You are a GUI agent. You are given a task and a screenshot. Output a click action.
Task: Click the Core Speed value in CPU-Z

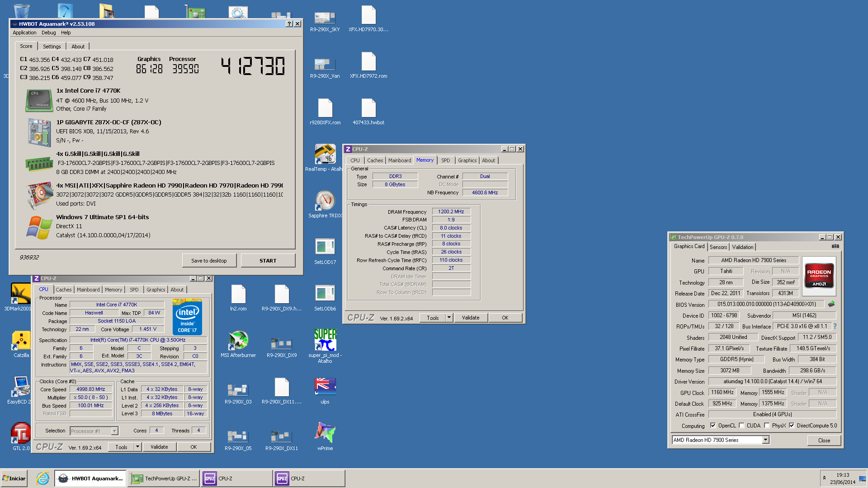click(x=91, y=389)
